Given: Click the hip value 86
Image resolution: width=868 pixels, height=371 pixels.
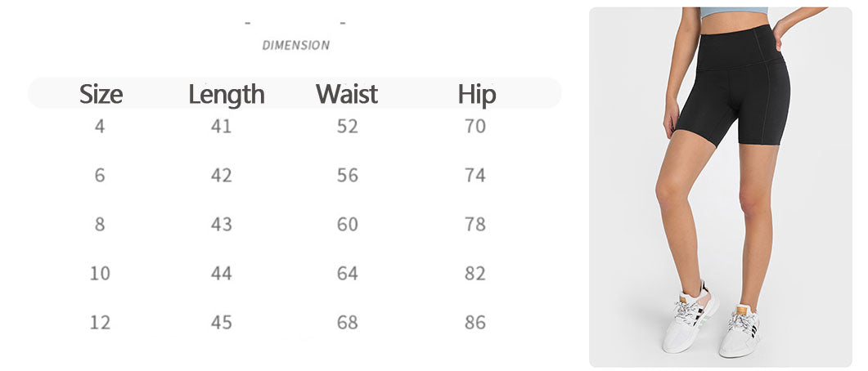Looking at the screenshot, I should coord(475,323).
